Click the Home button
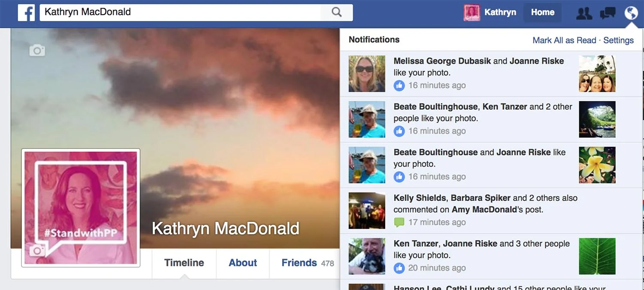644x290 pixels. (x=543, y=12)
